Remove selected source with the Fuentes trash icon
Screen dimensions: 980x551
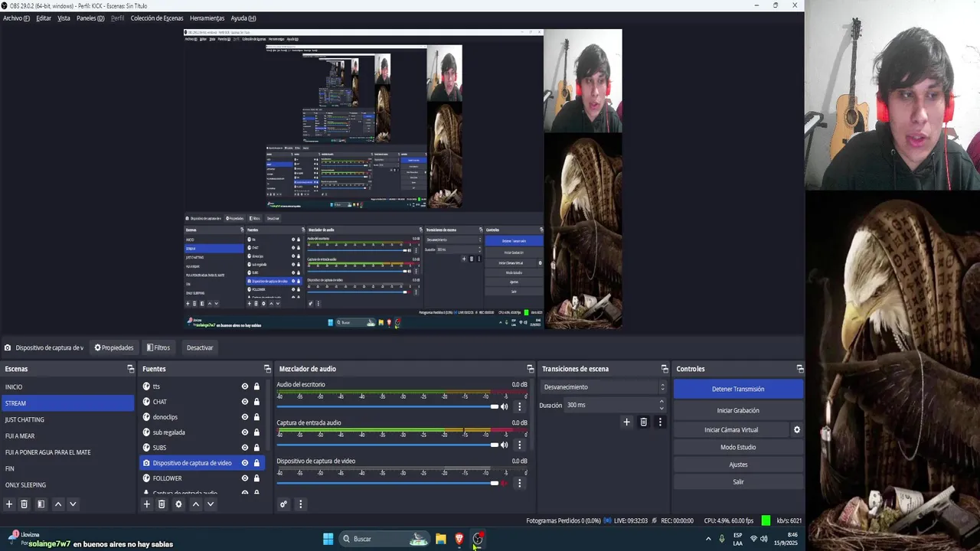click(162, 504)
